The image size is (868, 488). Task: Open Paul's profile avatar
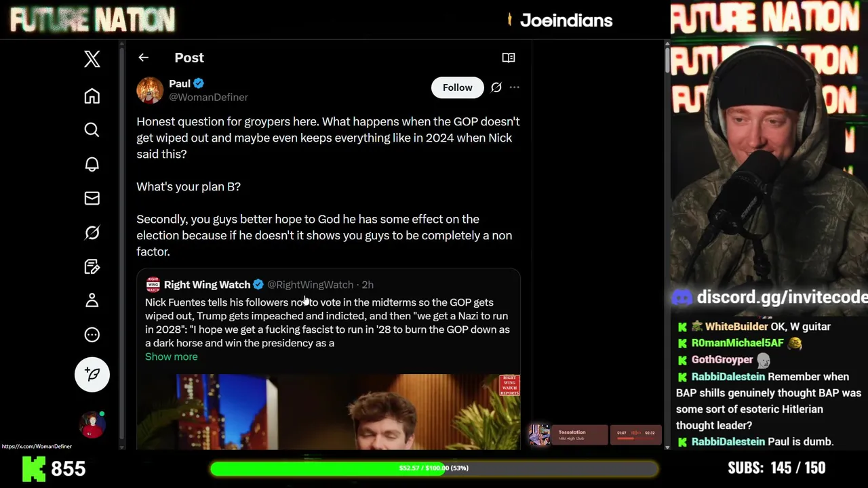click(150, 90)
